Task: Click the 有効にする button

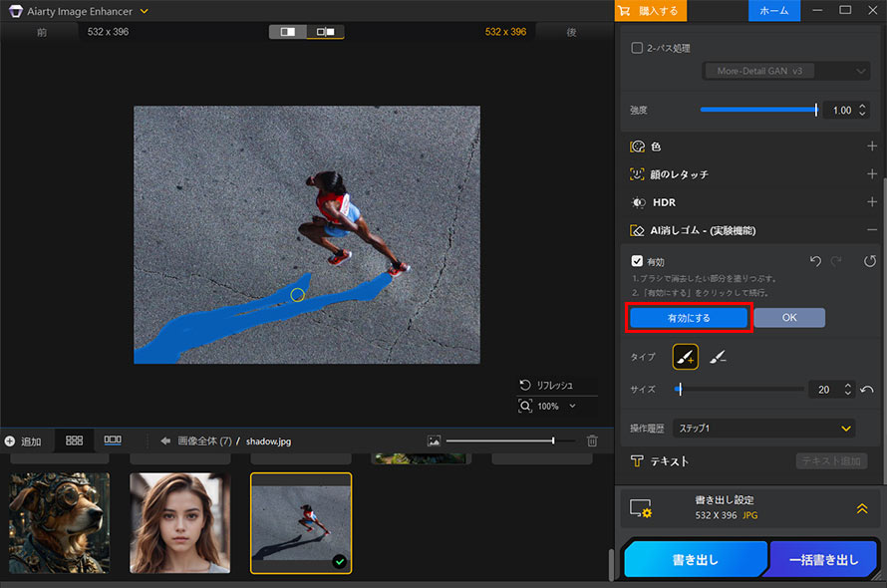Action: click(x=689, y=317)
